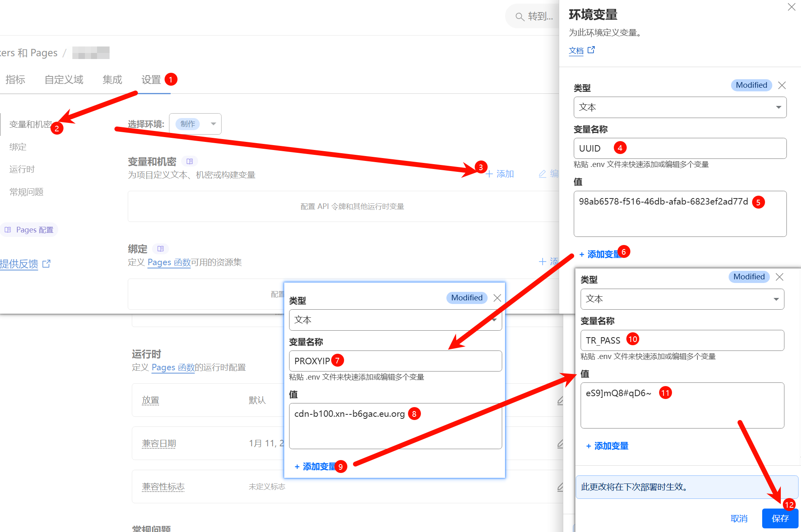This screenshot has width=801, height=532.
Task: Click the 提供反馈 external link icon
Action: click(46, 264)
